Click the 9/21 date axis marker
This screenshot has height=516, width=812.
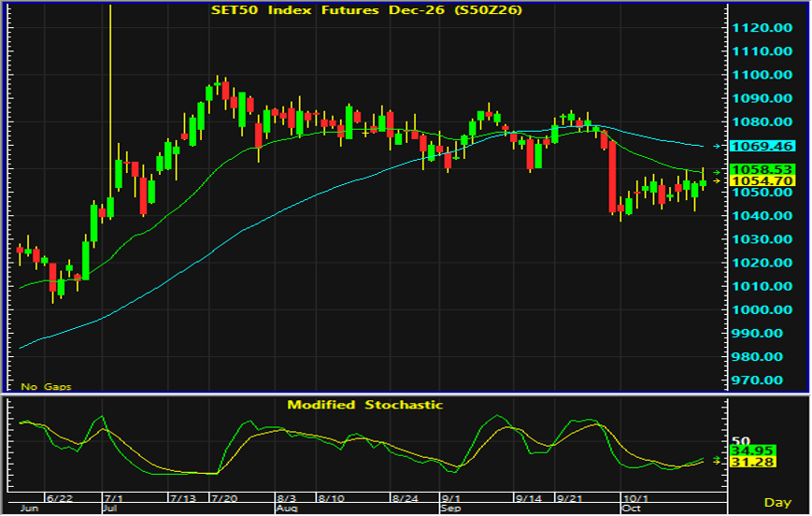click(x=569, y=498)
